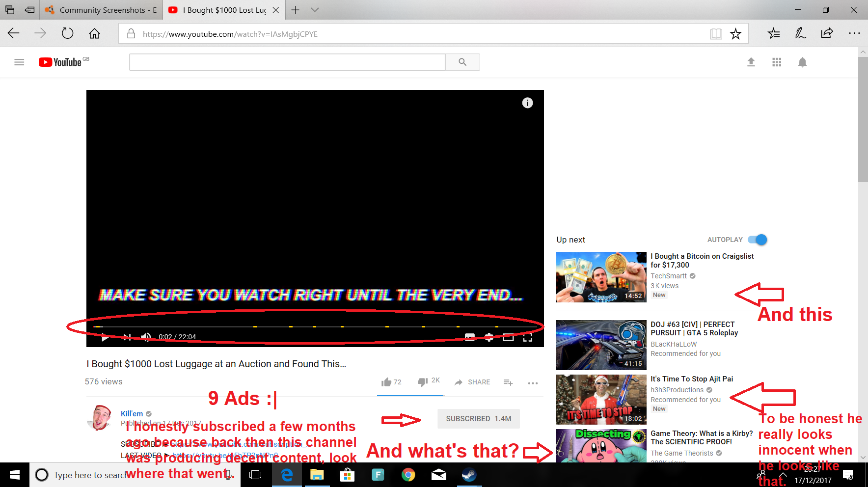This screenshot has height=487, width=868.
Task: Open the YouTube upload video icon
Action: [751, 62]
